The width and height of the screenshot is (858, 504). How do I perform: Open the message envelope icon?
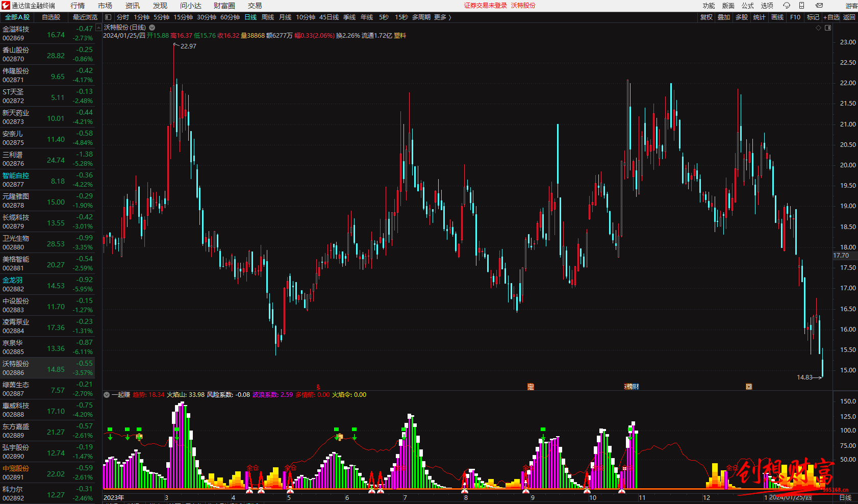coord(819,6)
